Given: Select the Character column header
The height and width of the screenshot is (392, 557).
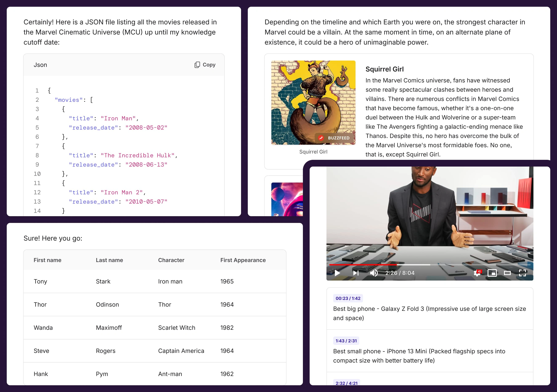Looking at the screenshot, I should click(171, 260).
